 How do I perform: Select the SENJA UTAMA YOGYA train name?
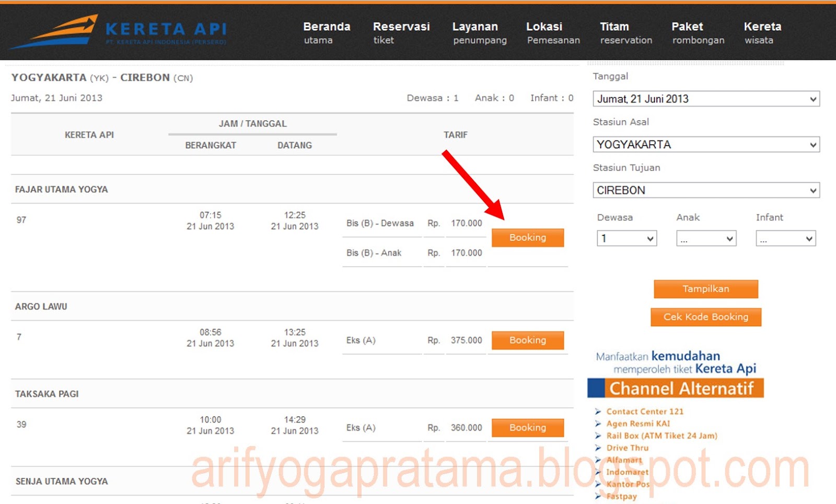62,482
